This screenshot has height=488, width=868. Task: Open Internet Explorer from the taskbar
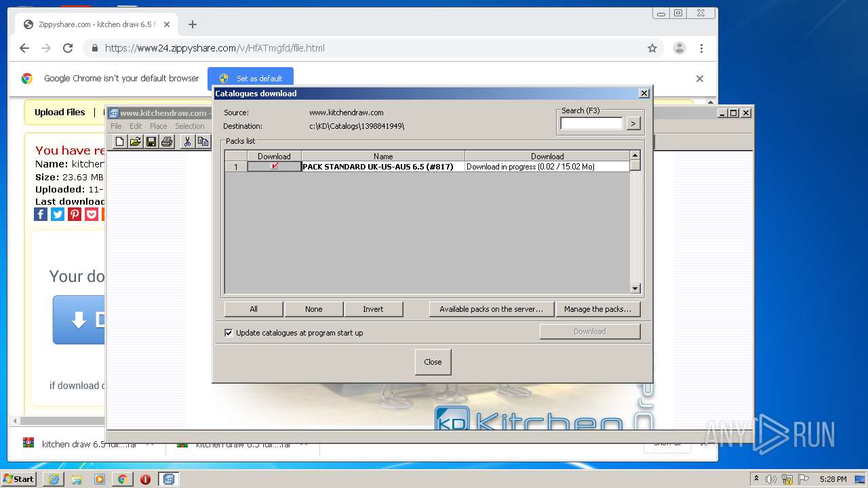[54, 479]
